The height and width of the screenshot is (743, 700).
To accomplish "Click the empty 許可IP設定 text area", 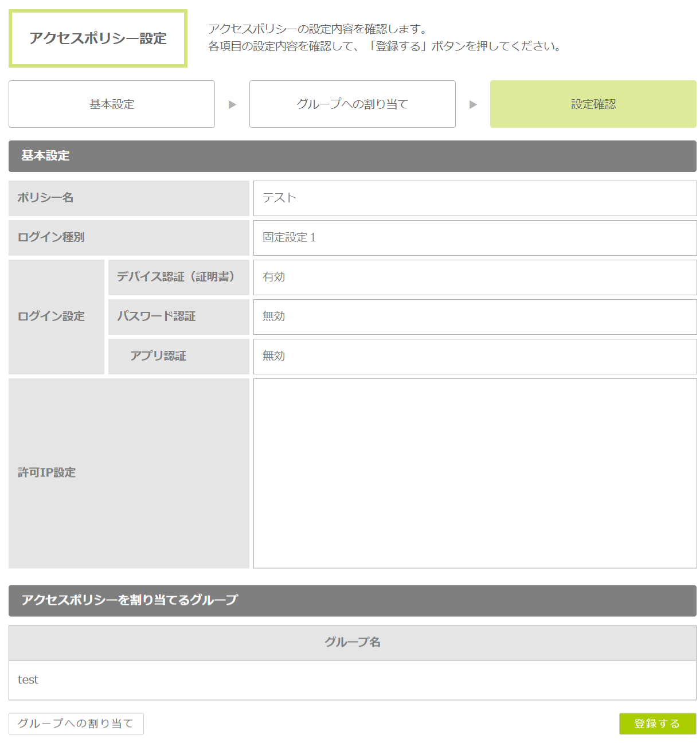I will click(475, 474).
